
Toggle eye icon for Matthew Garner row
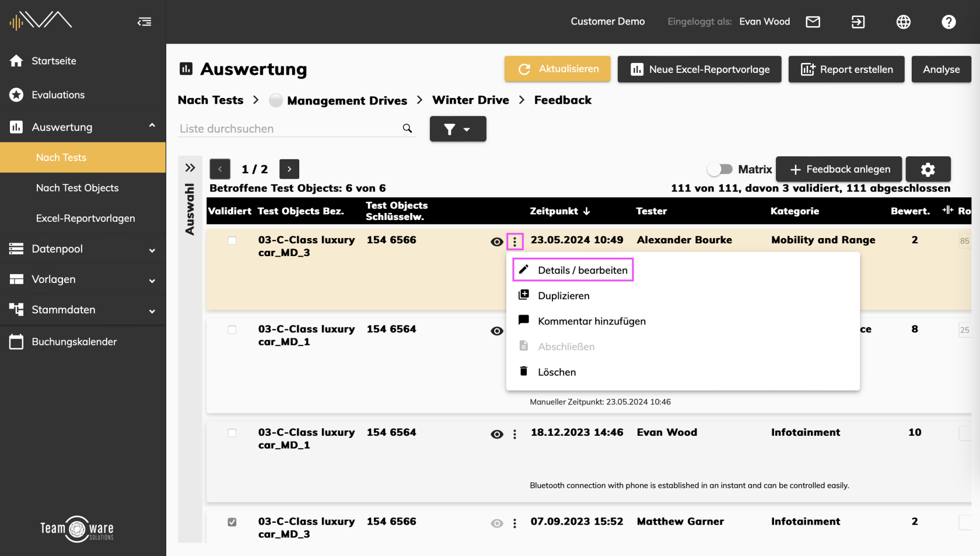497,523
